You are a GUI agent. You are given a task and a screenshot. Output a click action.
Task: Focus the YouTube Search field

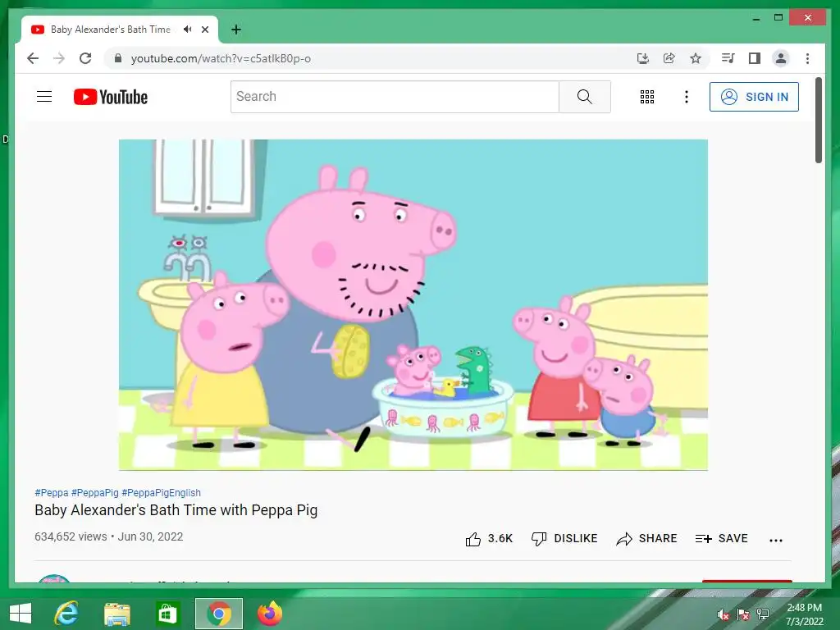click(395, 97)
